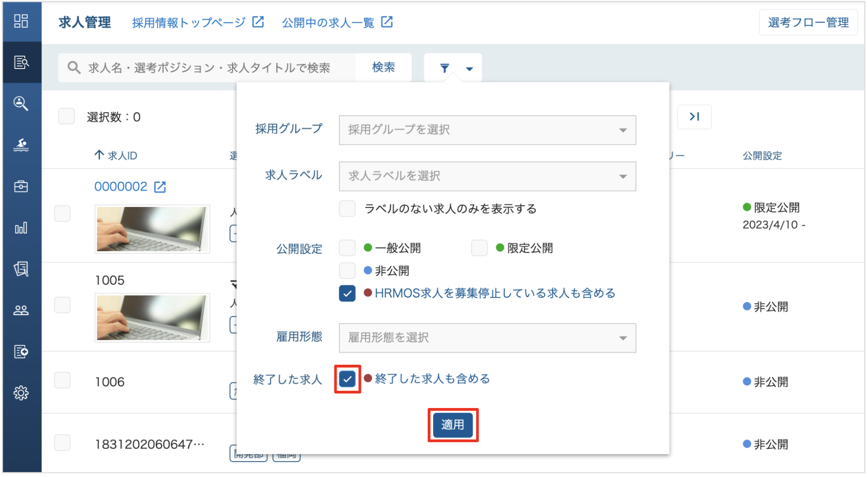Check the 限定公開 filter checkbox
The width and height of the screenshot is (868, 477).
click(x=480, y=248)
